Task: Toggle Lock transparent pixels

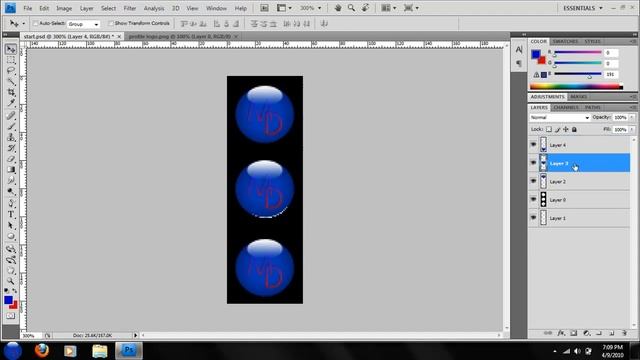Action: tap(549, 129)
